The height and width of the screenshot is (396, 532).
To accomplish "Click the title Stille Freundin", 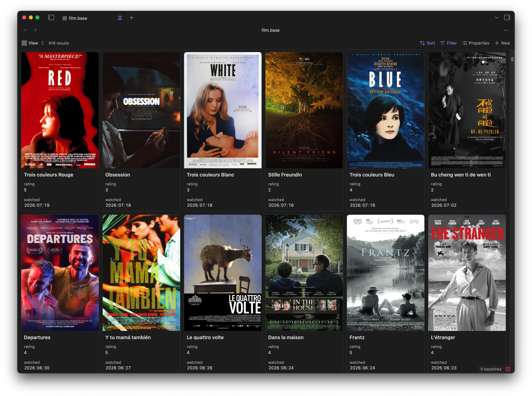I will [x=285, y=175].
